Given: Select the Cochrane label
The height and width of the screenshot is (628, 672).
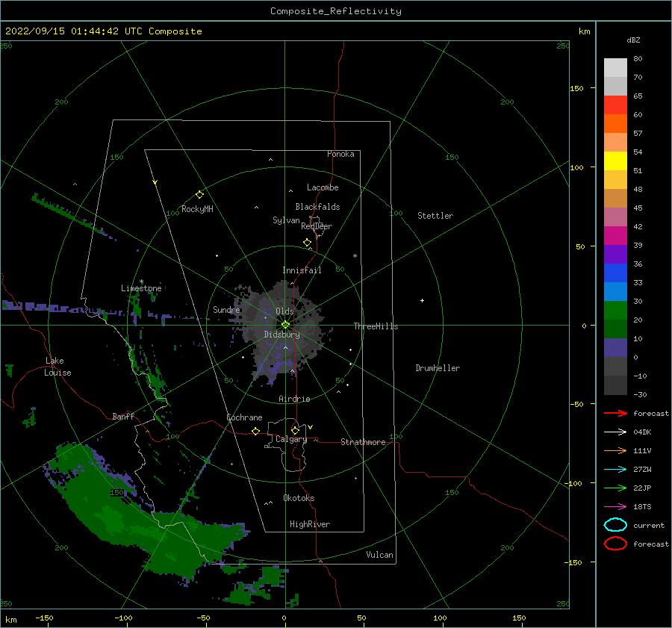Looking at the screenshot, I should pyautogui.click(x=244, y=417).
